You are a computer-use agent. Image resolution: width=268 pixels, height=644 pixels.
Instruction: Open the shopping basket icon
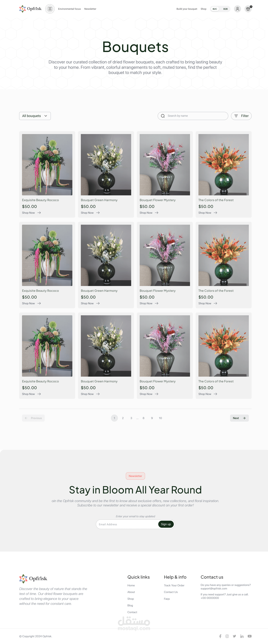coord(248,9)
